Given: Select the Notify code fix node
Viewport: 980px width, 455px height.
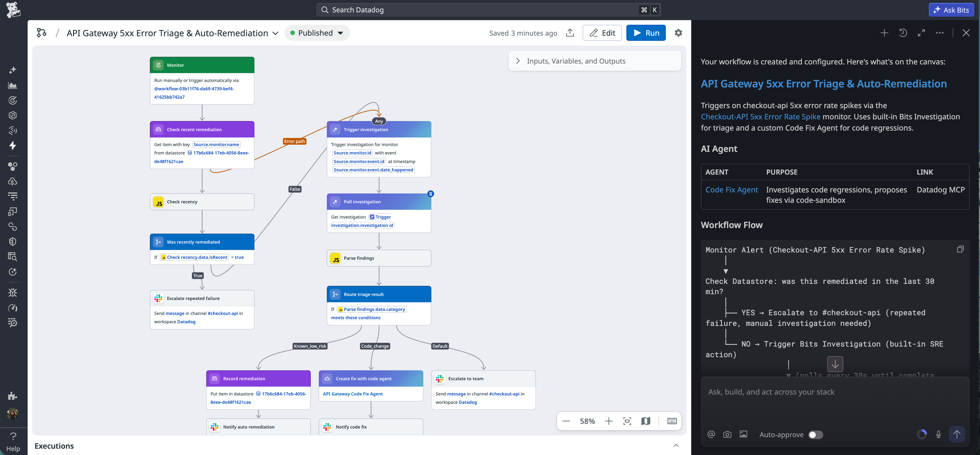Looking at the screenshot, I should 371,427.
